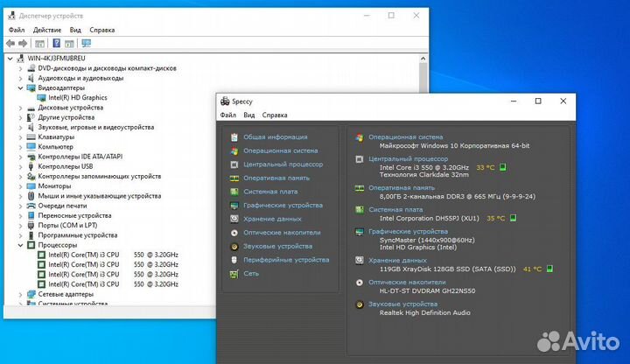Viewport: 630px width, 364px height.
Task: Expand Дисковые устройства node
Action: [20, 108]
